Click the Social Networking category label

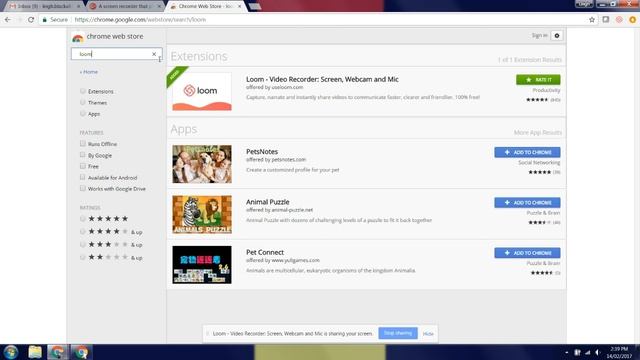point(539,162)
